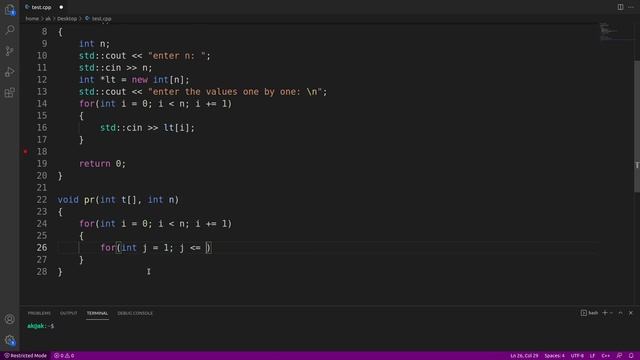
Task: Open the Accounts menu icon
Action: pyautogui.click(x=10, y=319)
